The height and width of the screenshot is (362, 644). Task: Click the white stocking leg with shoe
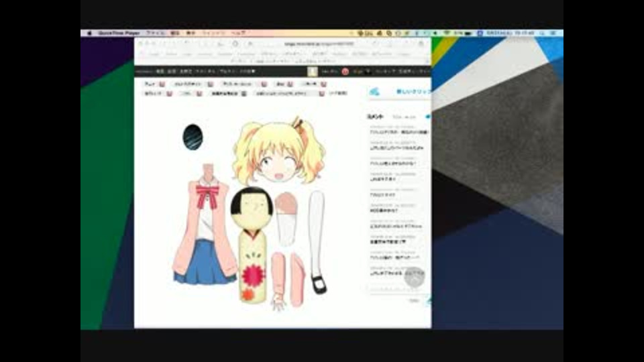point(317,242)
